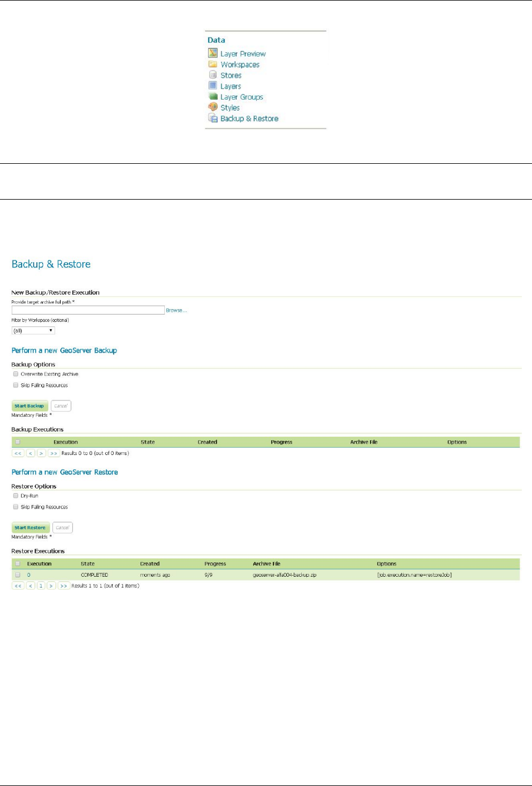Focus the target archive full path field
Screen dimensions: 532x786
pos(88,310)
